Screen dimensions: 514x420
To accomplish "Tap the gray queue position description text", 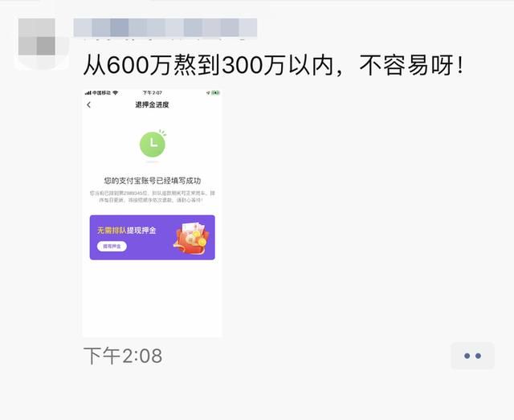I will (x=153, y=196).
